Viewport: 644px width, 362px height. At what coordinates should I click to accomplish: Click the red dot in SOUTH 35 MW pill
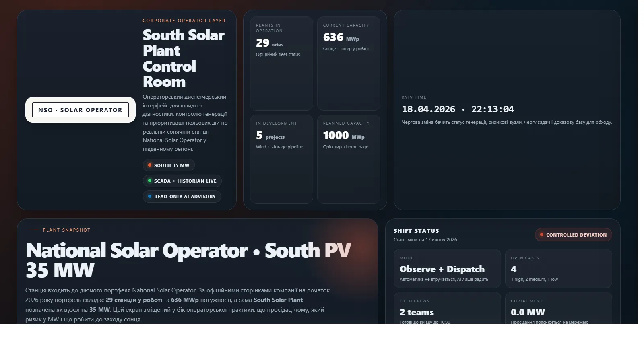click(x=150, y=165)
